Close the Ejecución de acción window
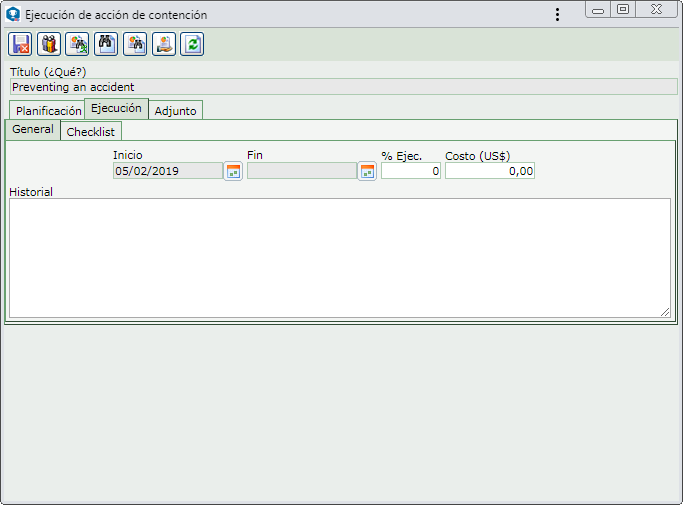The width and height of the screenshot is (683, 505). coord(656,10)
